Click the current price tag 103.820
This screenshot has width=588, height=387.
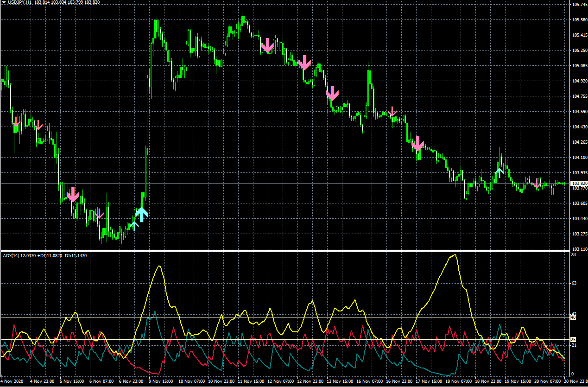pyautogui.click(x=579, y=184)
